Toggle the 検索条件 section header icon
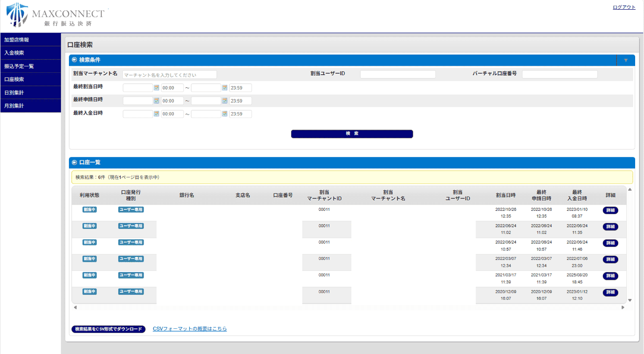644x354 pixels. click(x=74, y=60)
